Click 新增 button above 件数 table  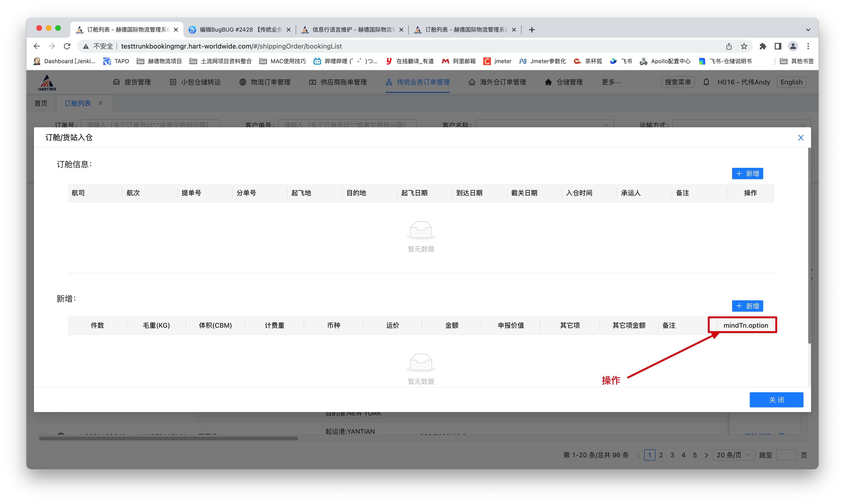point(747,306)
